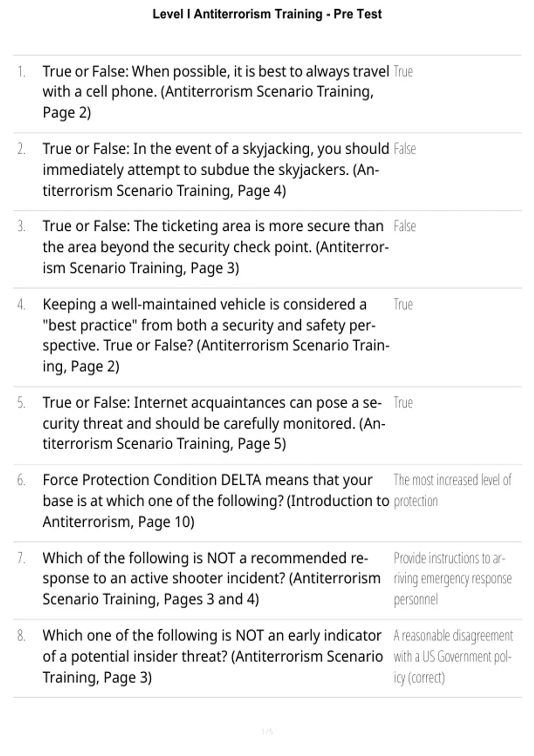Select question 1 about traveling with a cell phone
The height and width of the screenshot is (756, 534).
coord(216,92)
